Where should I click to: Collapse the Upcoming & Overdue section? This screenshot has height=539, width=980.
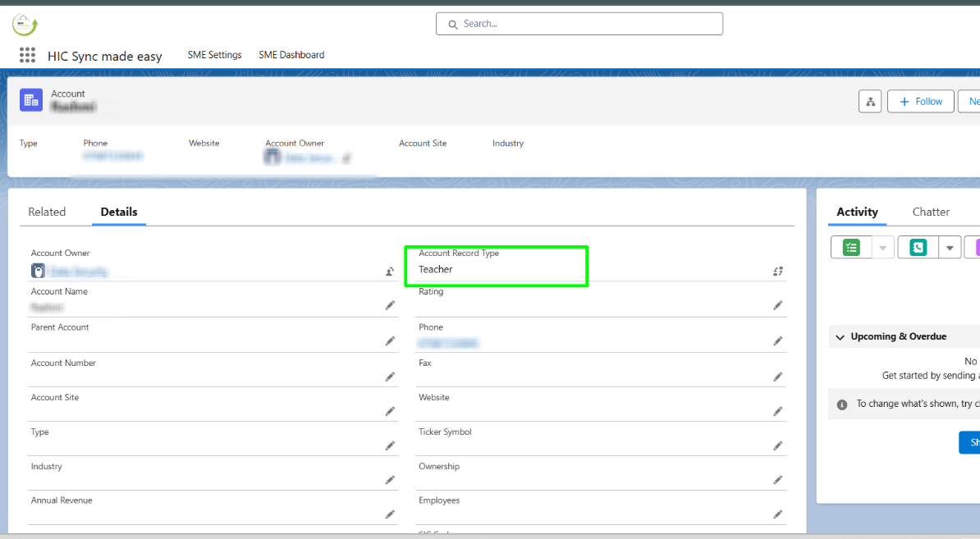(840, 337)
